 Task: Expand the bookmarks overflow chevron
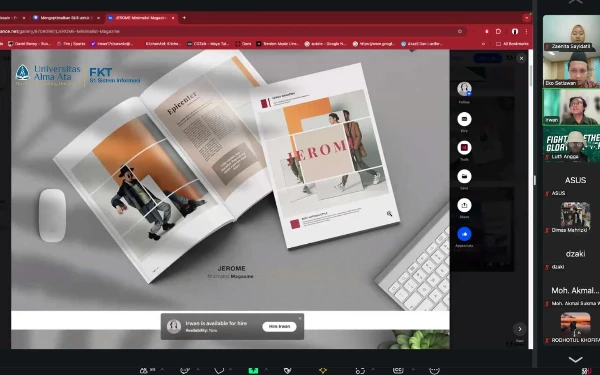point(483,44)
